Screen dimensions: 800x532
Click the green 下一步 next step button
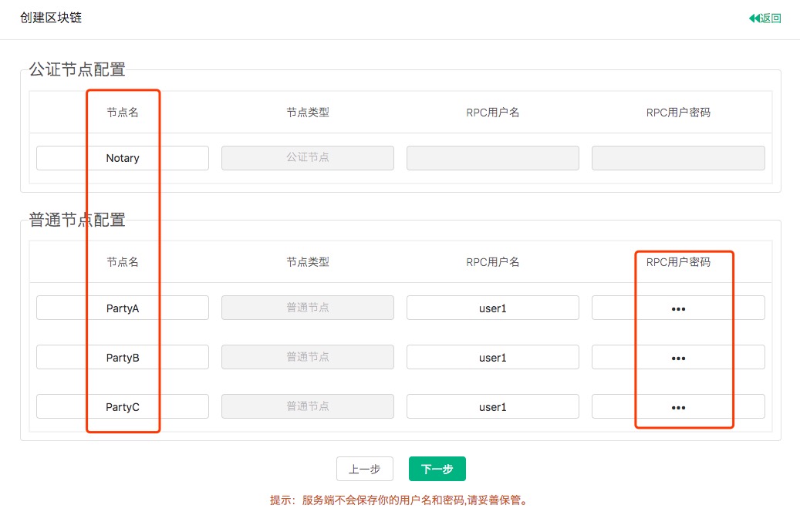pyautogui.click(x=437, y=469)
